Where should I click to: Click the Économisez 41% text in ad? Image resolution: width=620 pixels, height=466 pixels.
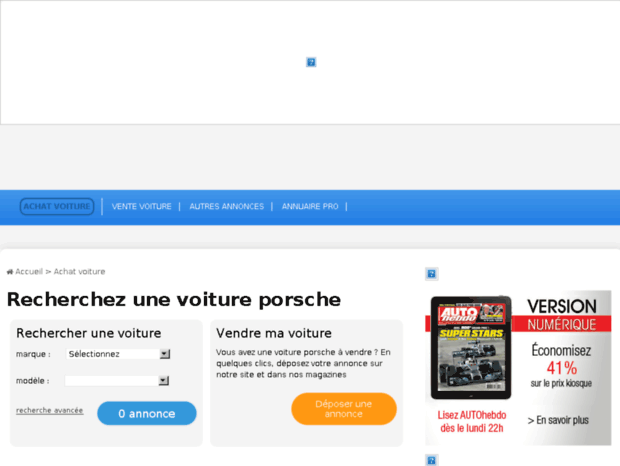point(561,359)
